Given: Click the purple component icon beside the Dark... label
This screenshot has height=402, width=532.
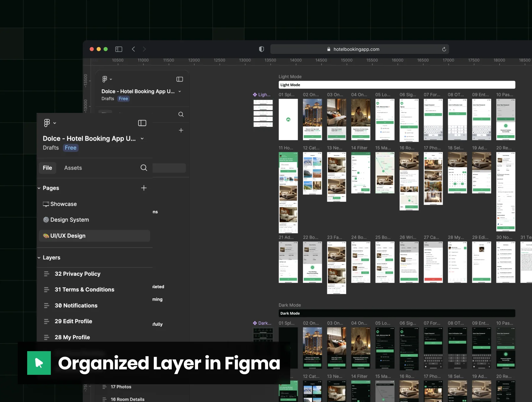Looking at the screenshot, I should [x=255, y=323].
